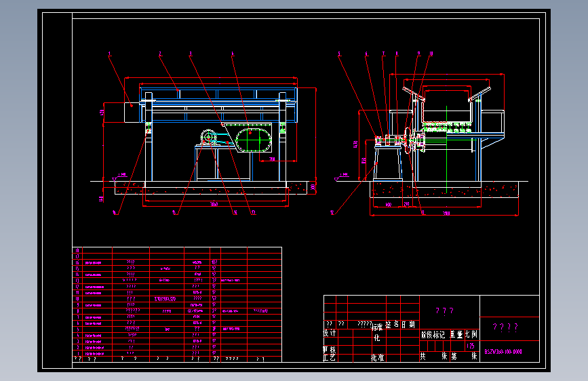Click part callout number 5 above the side view
This screenshot has width=588, height=381.
point(339,54)
